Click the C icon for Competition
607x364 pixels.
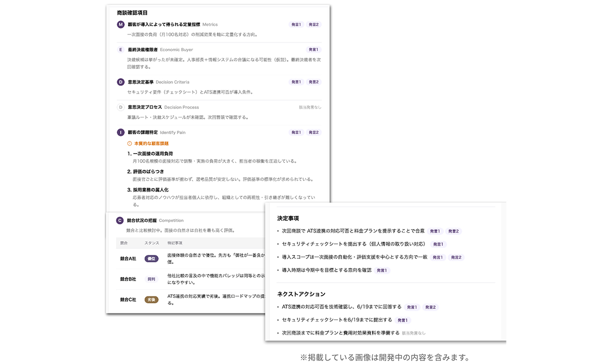click(120, 220)
